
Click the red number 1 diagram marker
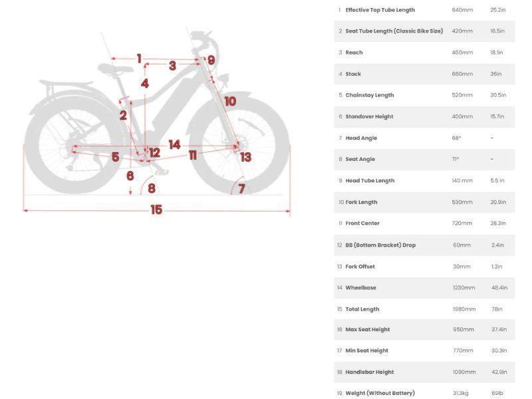point(139,59)
